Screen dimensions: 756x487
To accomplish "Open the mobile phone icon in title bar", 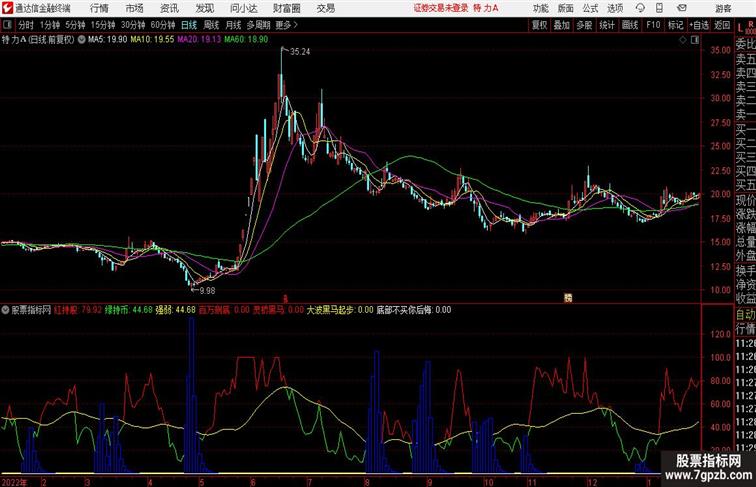I will 659,8.
